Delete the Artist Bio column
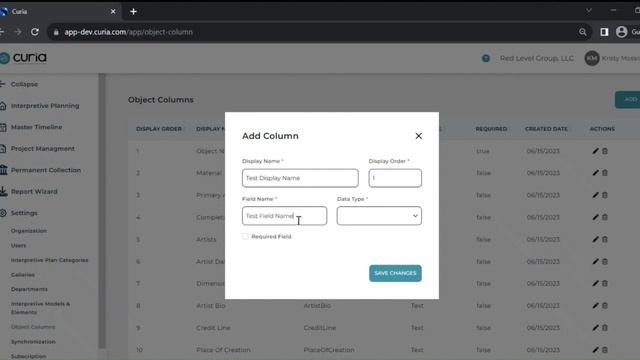 (x=605, y=305)
